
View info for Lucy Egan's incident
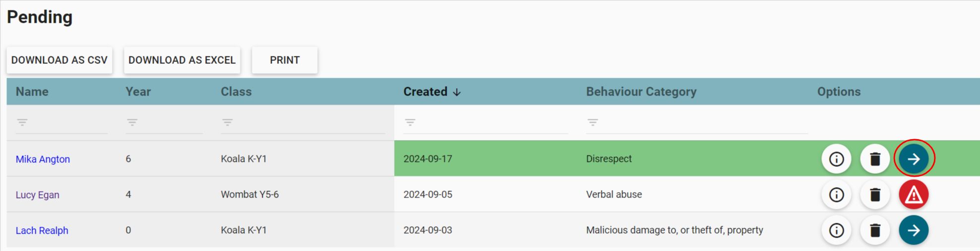[x=836, y=195]
